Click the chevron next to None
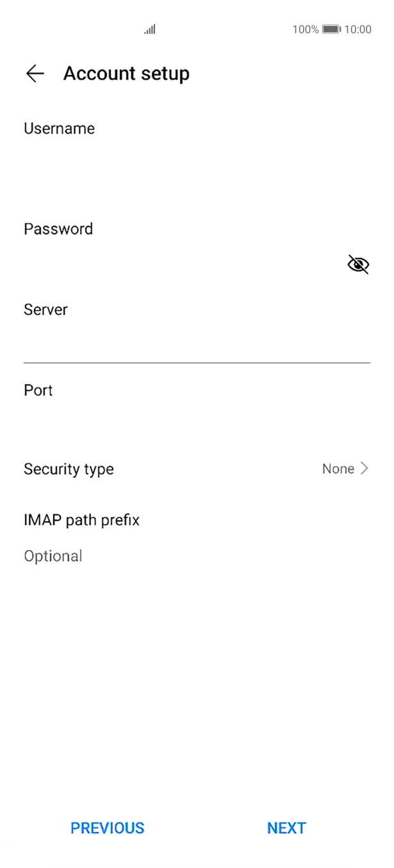394x868 pixels. coord(365,469)
